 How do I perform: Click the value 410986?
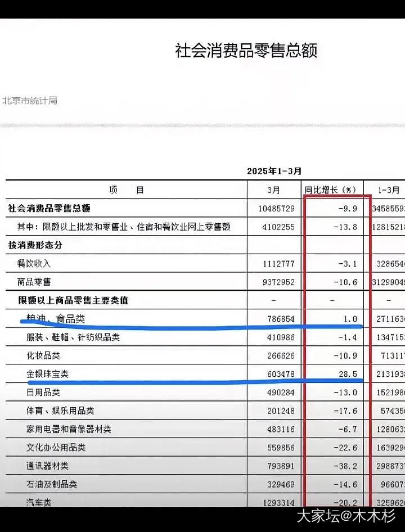(281, 337)
